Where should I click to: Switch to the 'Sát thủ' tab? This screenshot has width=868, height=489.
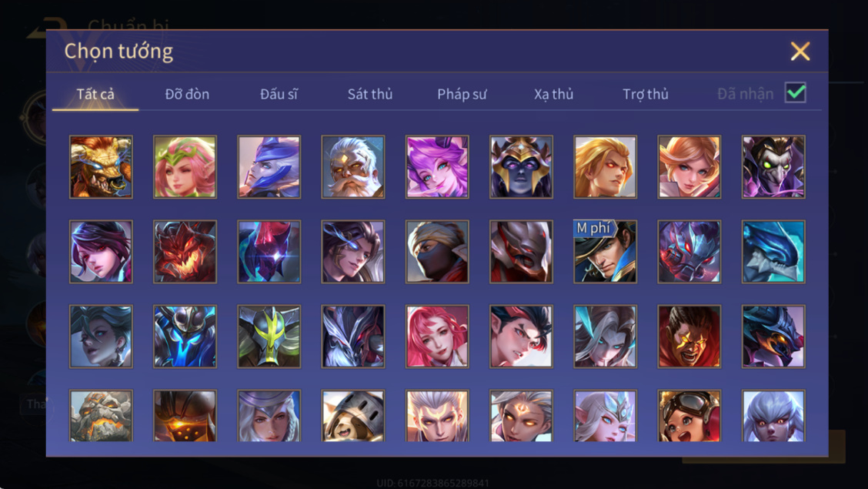click(370, 94)
